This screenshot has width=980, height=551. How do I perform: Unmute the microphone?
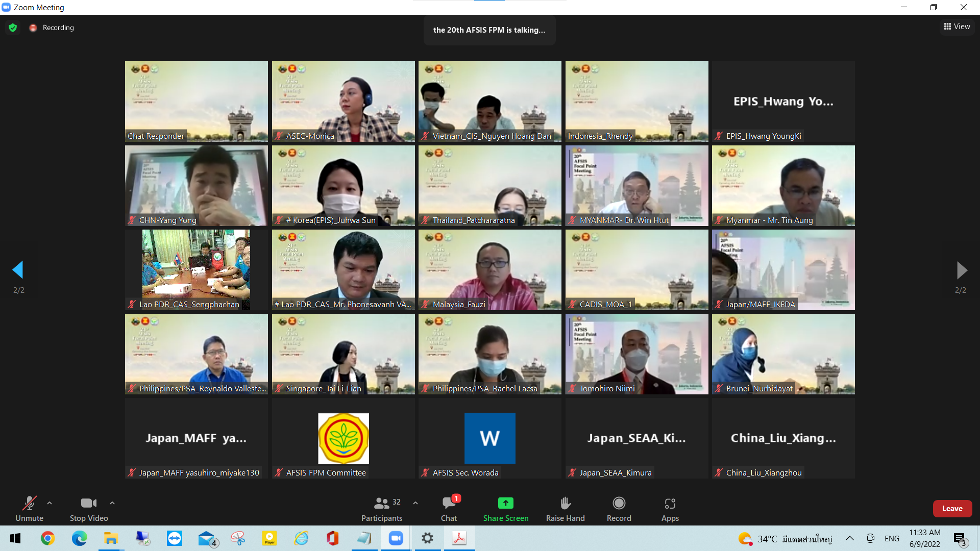pos(29,509)
